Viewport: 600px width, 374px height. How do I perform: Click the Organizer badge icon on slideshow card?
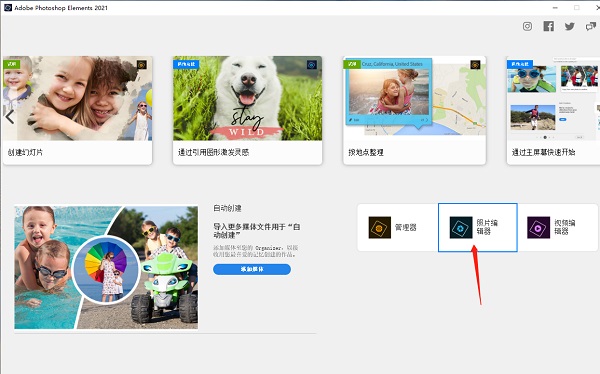tap(142, 65)
